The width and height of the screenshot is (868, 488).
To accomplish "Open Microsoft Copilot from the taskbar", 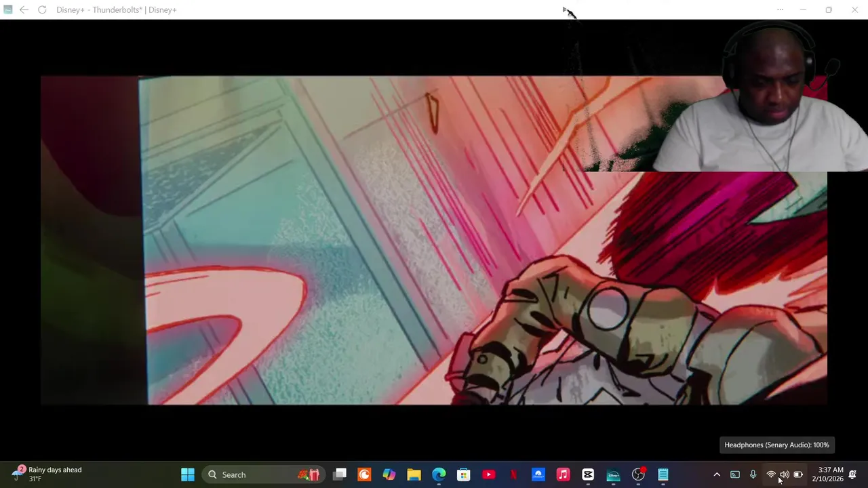I will click(389, 474).
